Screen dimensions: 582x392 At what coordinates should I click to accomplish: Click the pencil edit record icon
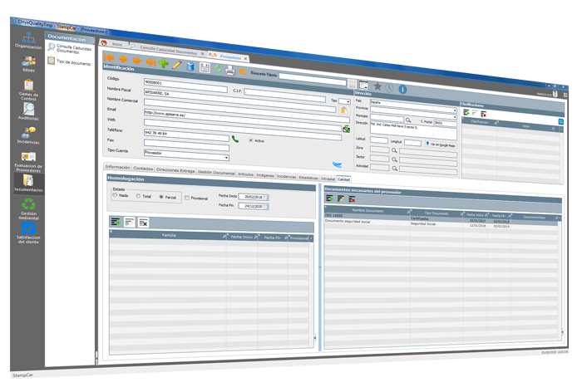(x=176, y=64)
